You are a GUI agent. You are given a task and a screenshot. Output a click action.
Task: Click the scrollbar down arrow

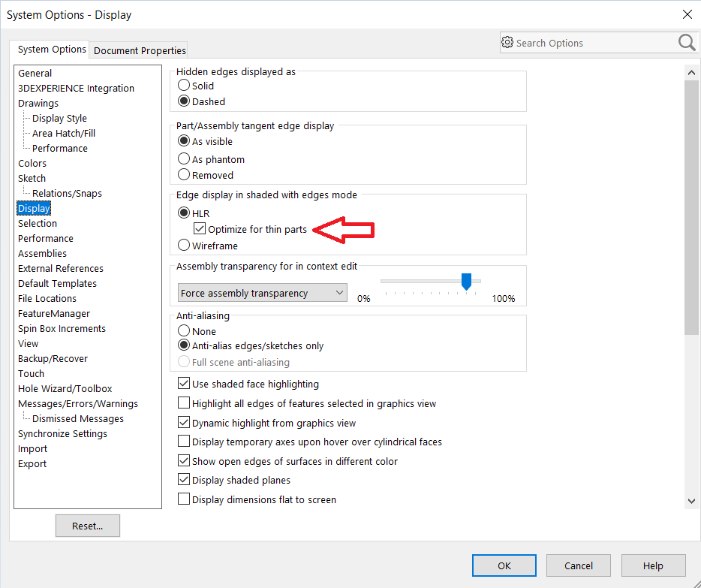tap(691, 500)
